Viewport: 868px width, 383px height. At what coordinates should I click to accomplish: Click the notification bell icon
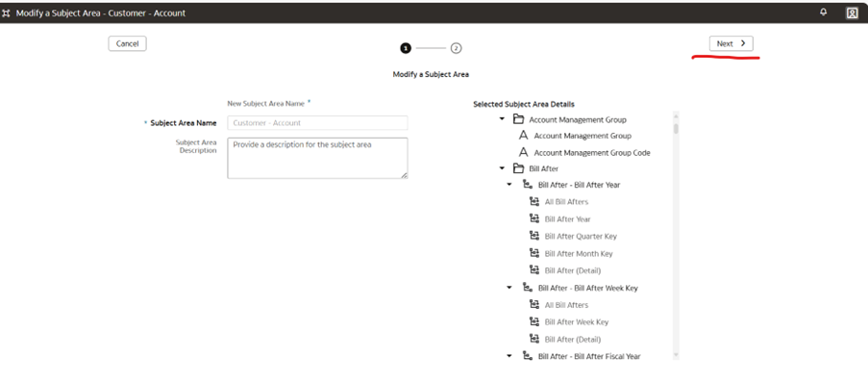click(x=824, y=13)
